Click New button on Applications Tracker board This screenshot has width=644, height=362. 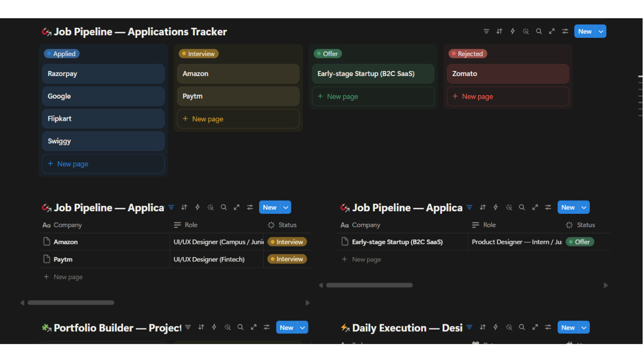pos(585,31)
